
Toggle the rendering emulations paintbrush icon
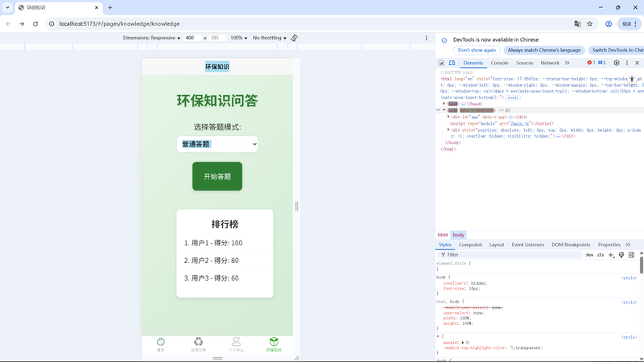tap(621, 255)
